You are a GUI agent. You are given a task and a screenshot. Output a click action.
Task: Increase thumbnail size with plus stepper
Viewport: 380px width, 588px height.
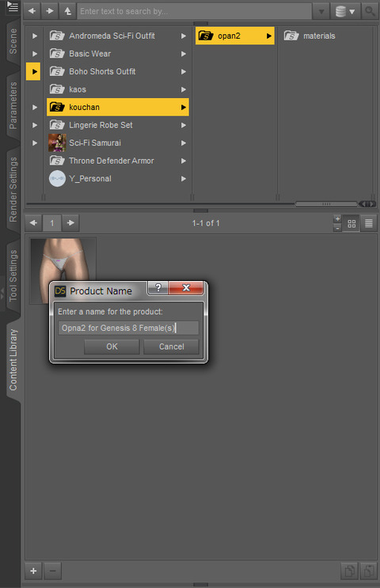(337, 219)
